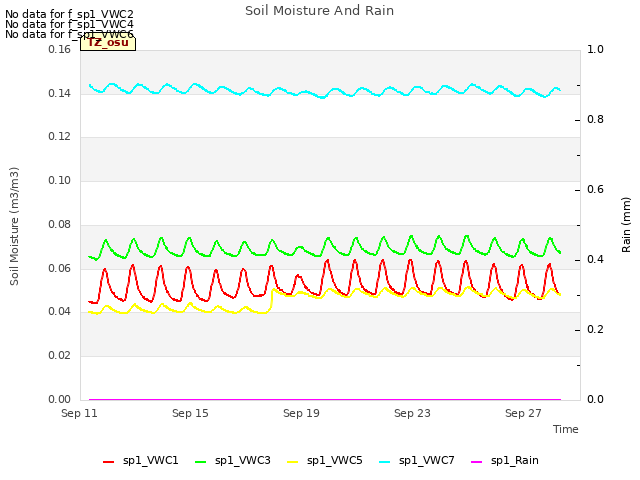Click the 0.14 left axis tick label
This screenshot has width=640, height=480.
[x=60, y=93]
